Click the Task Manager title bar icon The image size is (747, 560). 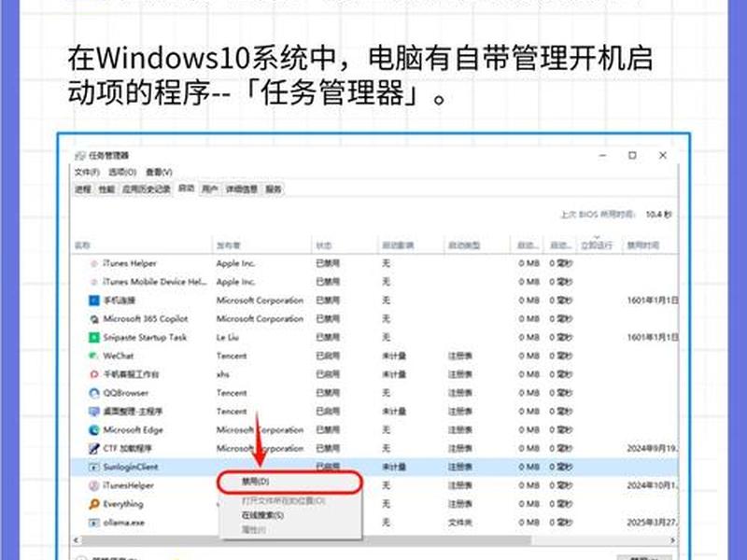coord(79,156)
